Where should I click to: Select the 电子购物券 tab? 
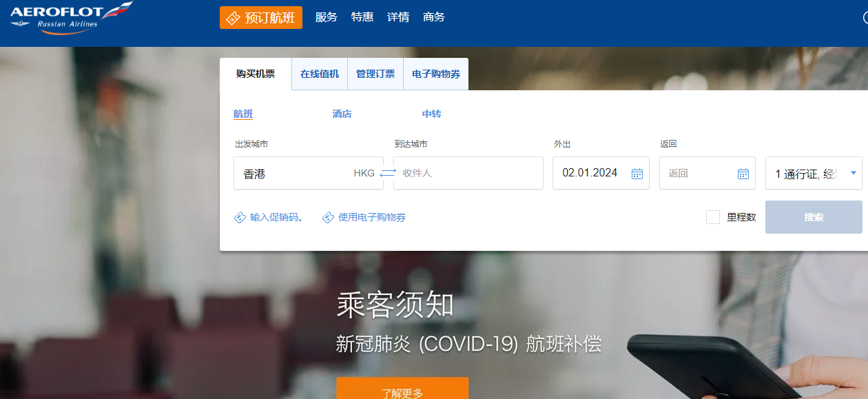pyautogui.click(x=436, y=74)
